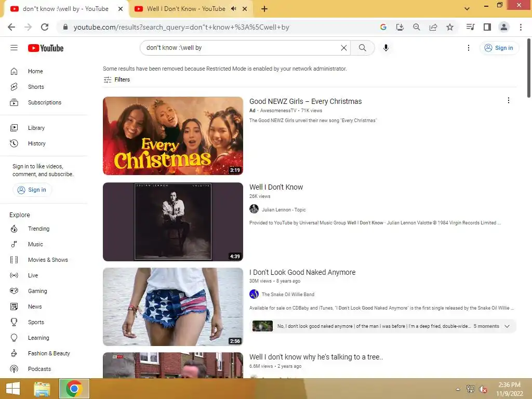The width and height of the screenshot is (532, 399).
Task: Start voice search with the microphone icon
Action: point(386,48)
